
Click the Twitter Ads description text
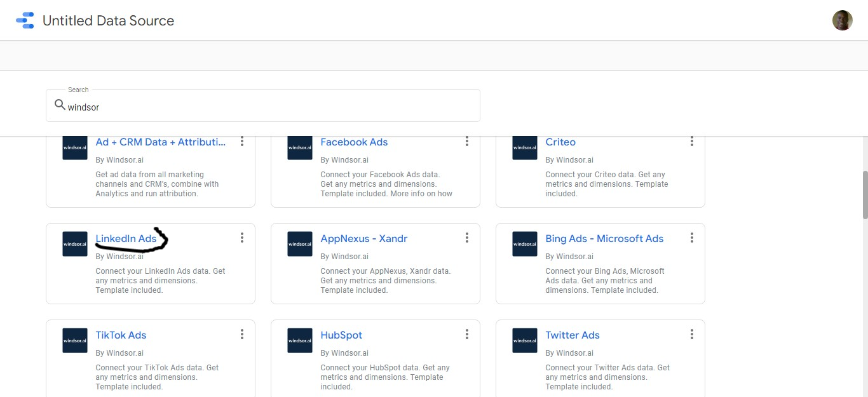tap(607, 377)
